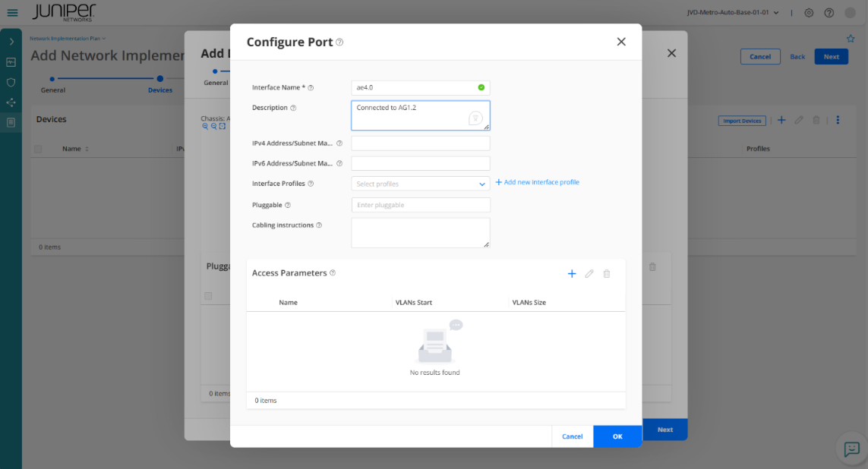Select all checkbox in Pluggables table
868x469 pixels.
[x=208, y=296]
